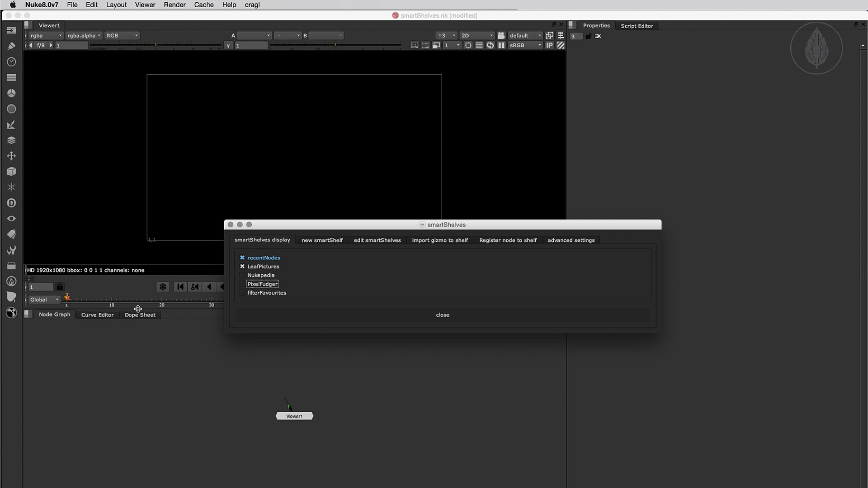
Task: Enable the Nukepedia shelf checkbox
Action: click(x=242, y=275)
